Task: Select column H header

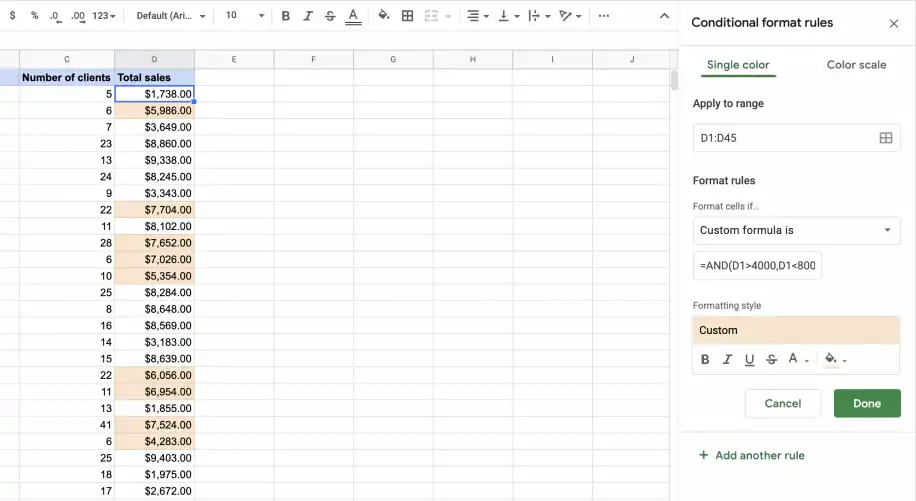Action: pyautogui.click(x=473, y=60)
